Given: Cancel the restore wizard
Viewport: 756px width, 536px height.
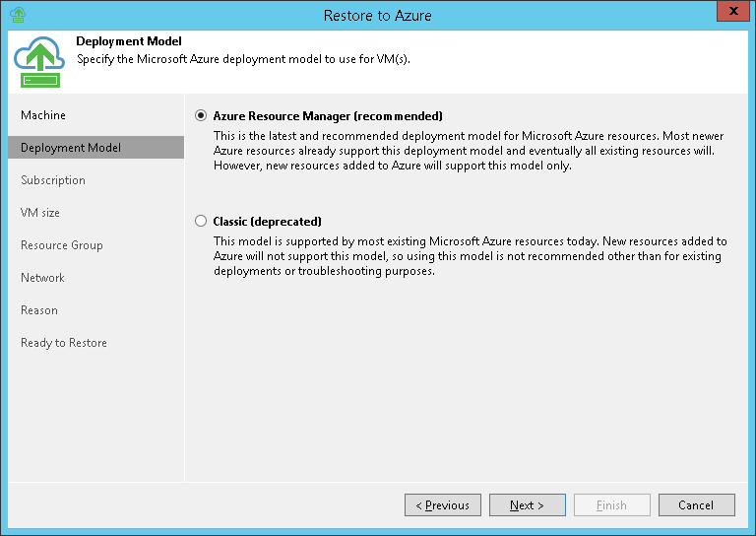Looking at the screenshot, I should point(696,505).
